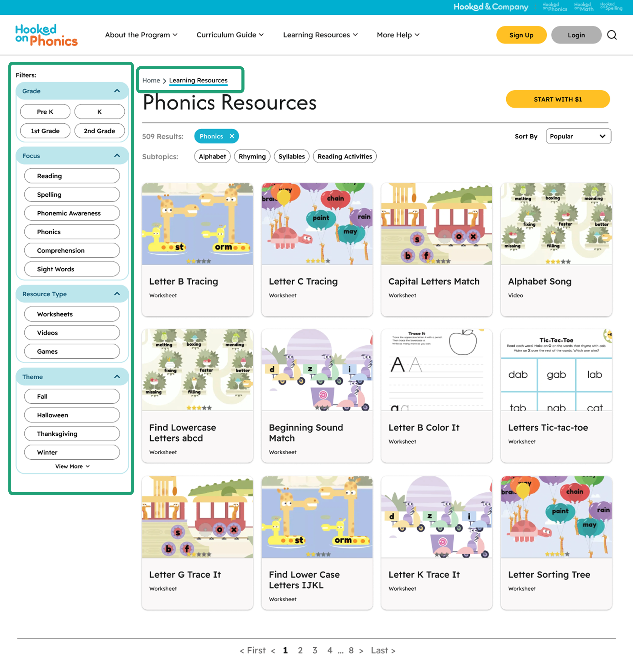The width and height of the screenshot is (633, 672).
Task: Toggle the Halloween theme filter
Action: click(x=72, y=415)
